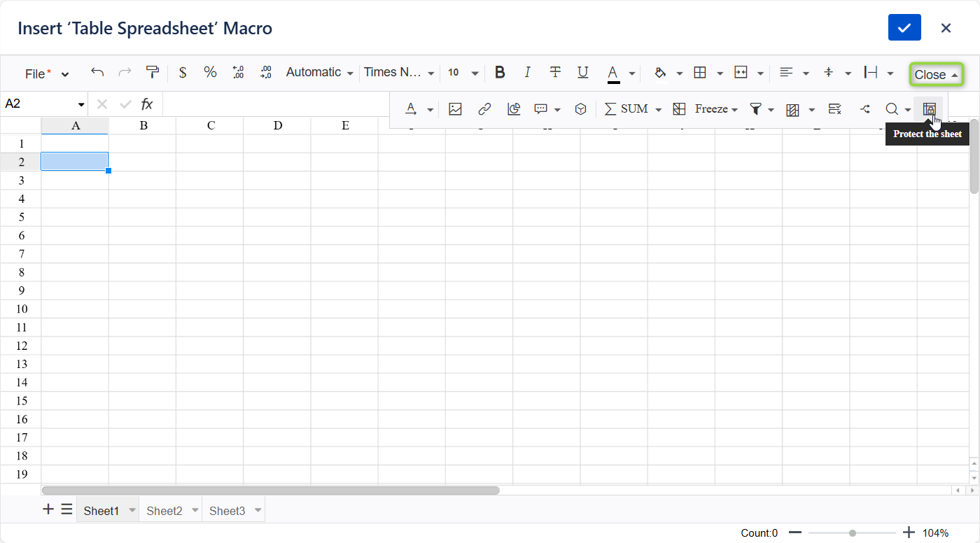Click the zoom slider handle
980x543 pixels.
tap(853, 533)
